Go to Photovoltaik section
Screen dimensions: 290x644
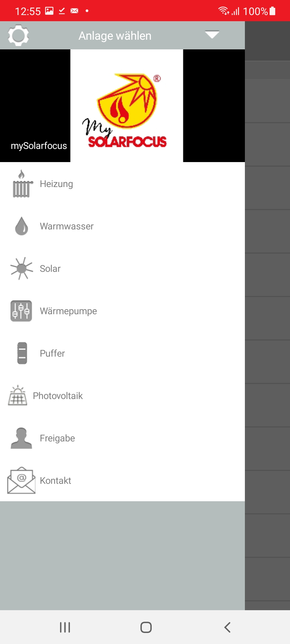(x=122, y=396)
